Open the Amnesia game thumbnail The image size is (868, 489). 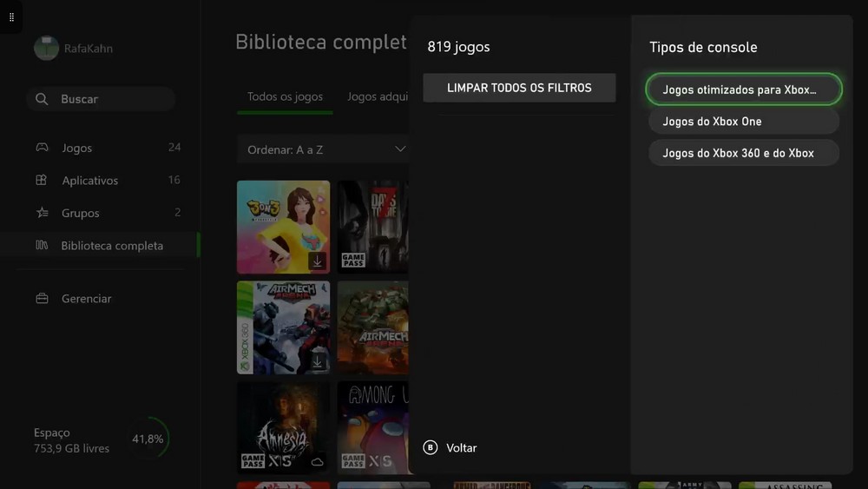click(x=283, y=426)
